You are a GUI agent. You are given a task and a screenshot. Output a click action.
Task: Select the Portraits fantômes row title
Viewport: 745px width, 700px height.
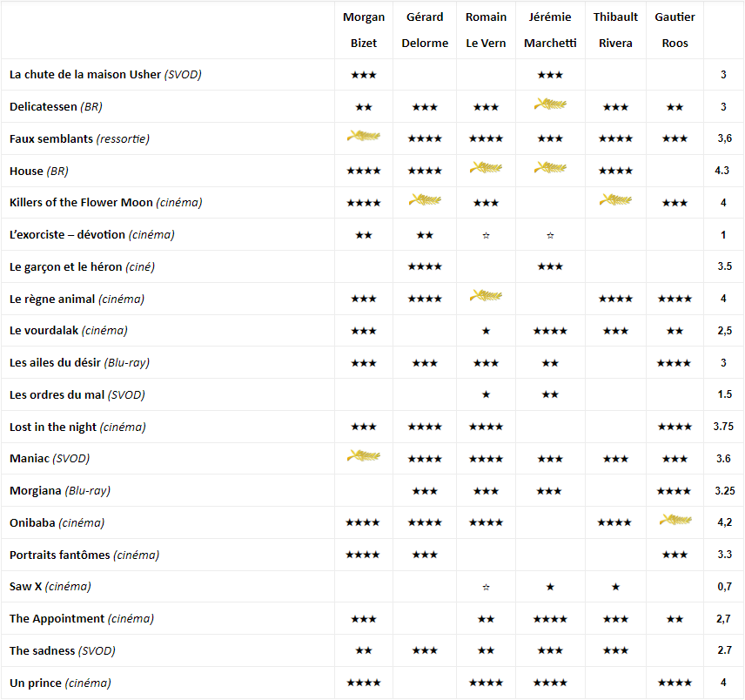click(x=60, y=555)
